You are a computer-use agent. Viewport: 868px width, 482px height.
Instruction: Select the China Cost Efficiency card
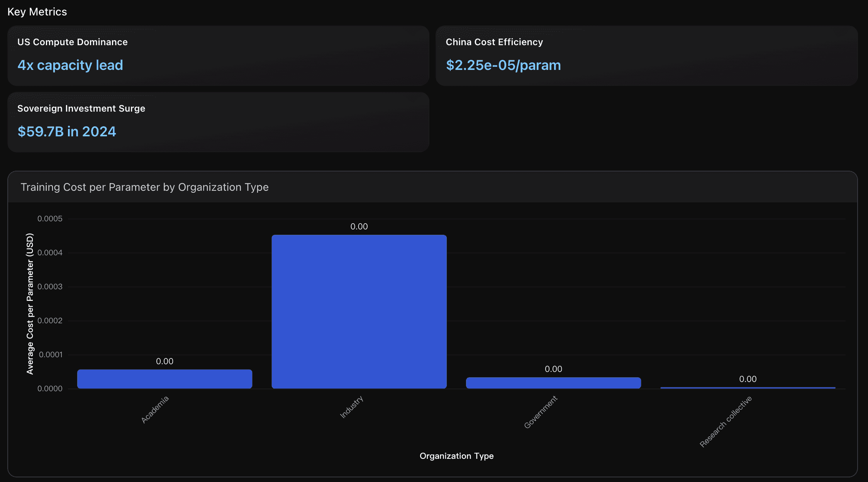coord(646,56)
